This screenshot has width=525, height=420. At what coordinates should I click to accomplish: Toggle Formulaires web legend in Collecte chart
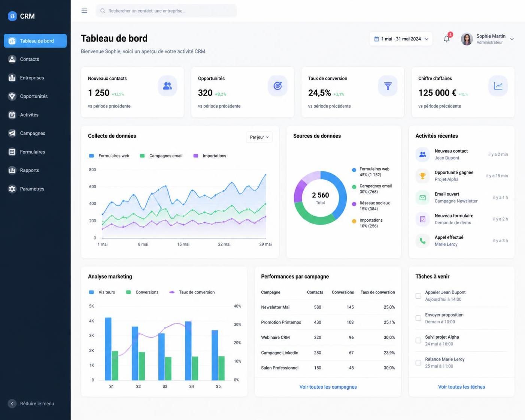point(109,156)
